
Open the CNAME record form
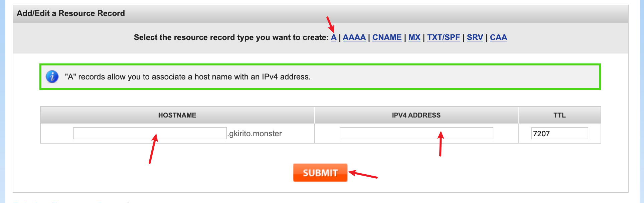pos(387,37)
